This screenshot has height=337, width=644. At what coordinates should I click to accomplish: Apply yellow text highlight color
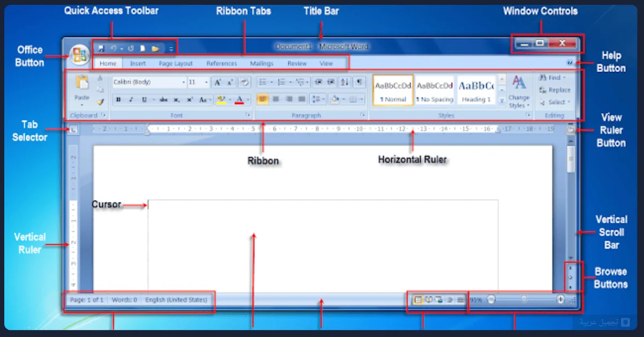tap(220, 100)
